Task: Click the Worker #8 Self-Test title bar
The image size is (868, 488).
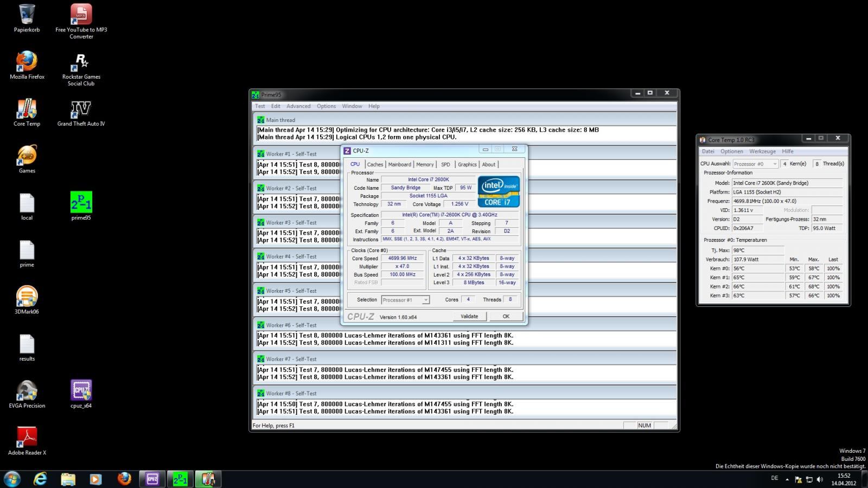Action: (465, 393)
